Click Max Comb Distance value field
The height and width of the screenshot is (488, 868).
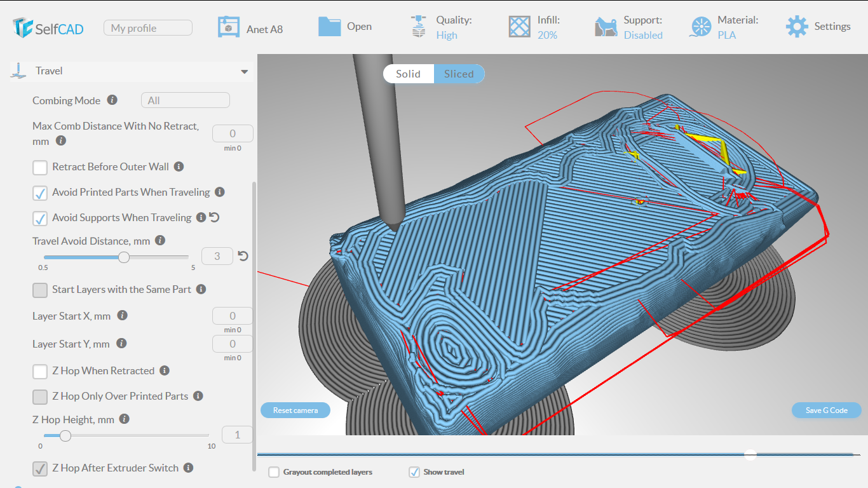coord(233,133)
